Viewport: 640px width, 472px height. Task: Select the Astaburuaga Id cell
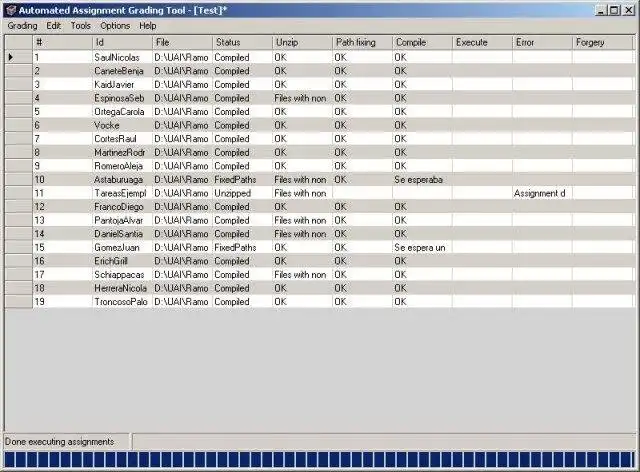pos(122,179)
